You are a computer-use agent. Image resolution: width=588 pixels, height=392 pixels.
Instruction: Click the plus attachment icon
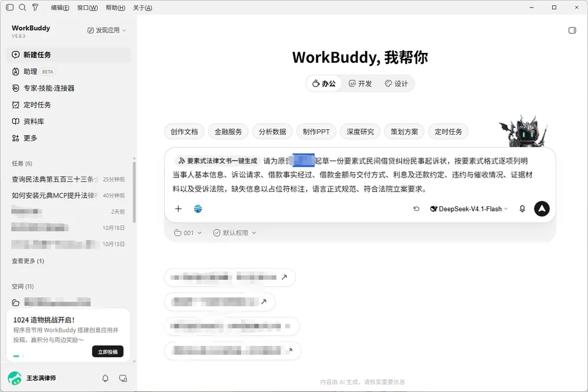179,209
